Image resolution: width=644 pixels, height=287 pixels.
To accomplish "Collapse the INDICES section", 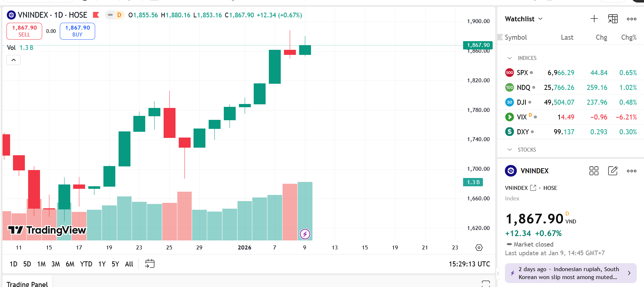I will tap(509, 58).
